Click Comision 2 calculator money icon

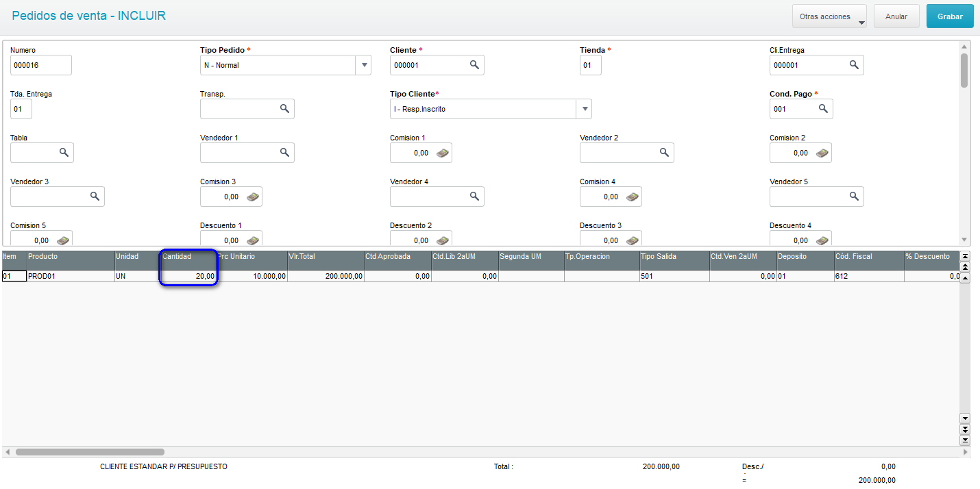tap(822, 153)
